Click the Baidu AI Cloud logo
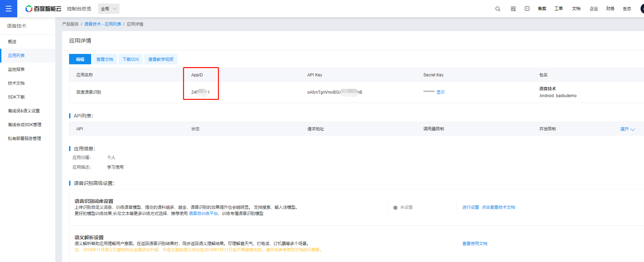This screenshot has height=262, width=644. coord(43,9)
